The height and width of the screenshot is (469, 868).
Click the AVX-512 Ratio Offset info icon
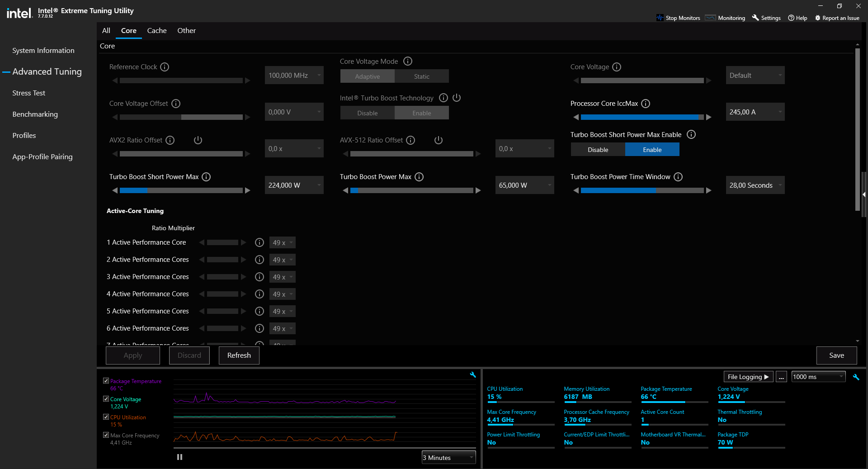click(x=410, y=140)
